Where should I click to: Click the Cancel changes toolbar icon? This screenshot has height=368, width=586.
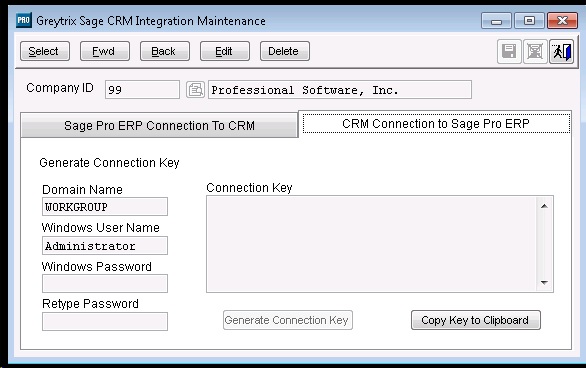[535, 51]
